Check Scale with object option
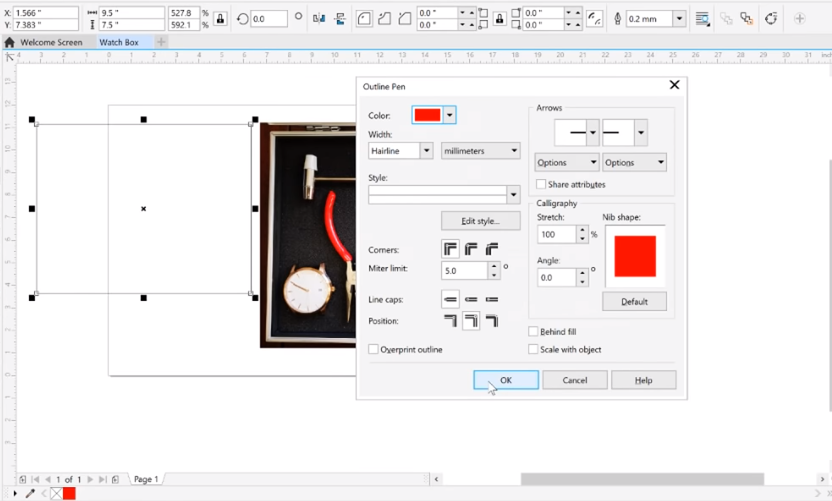 (533, 349)
